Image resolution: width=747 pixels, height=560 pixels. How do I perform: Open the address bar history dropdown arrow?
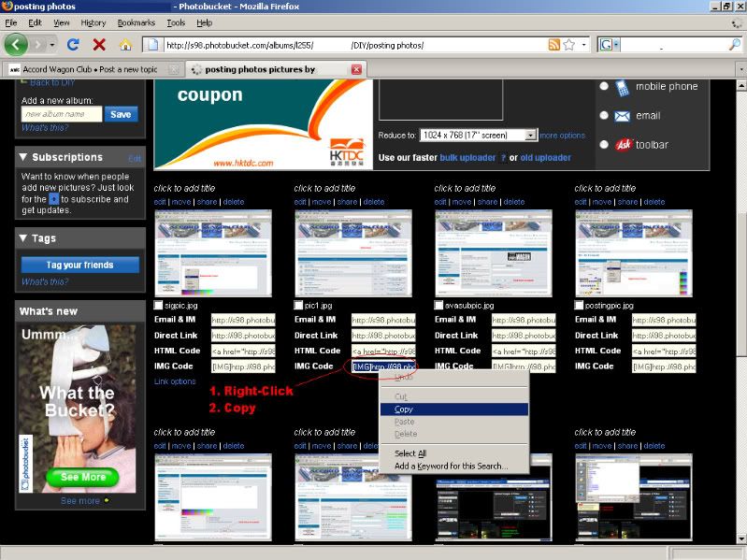[583, 45]
